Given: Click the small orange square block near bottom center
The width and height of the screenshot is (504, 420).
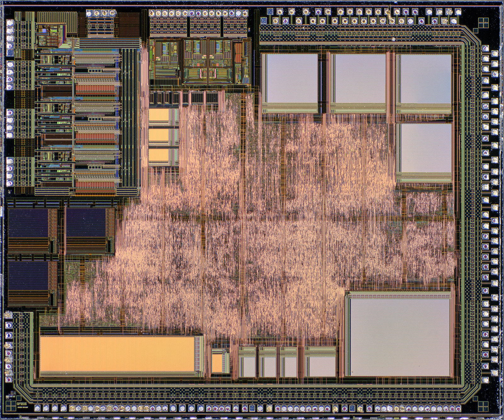Looking at the screenshot, I should pyautogui.click(x=217, y=363).
